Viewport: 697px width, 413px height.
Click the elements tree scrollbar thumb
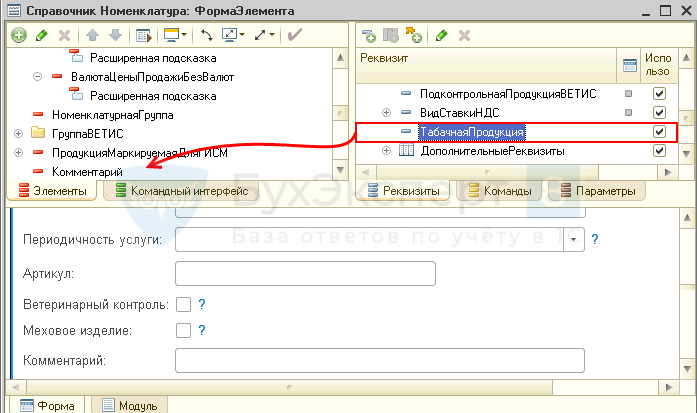point(340,113)
